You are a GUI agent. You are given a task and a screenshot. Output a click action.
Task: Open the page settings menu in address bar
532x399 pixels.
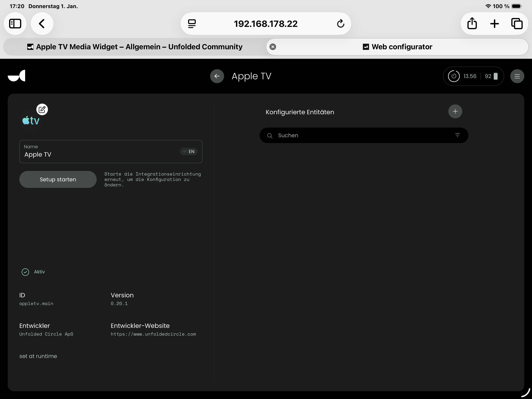click(192, 24)
